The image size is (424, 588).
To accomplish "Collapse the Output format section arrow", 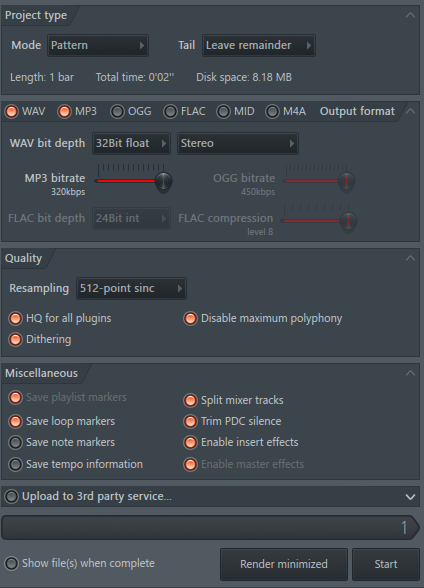I will coord(411,111).
